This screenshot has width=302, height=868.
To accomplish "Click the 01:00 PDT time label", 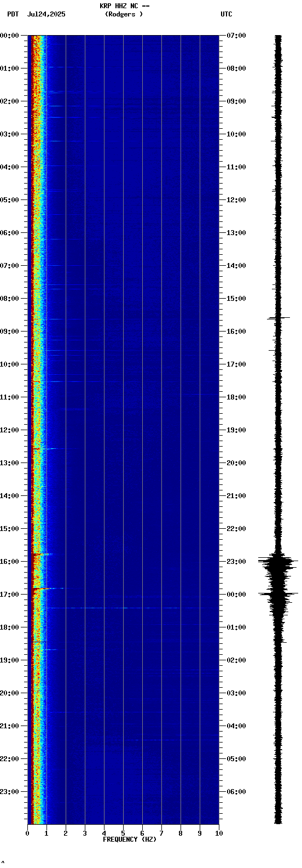I will point(9,68).
